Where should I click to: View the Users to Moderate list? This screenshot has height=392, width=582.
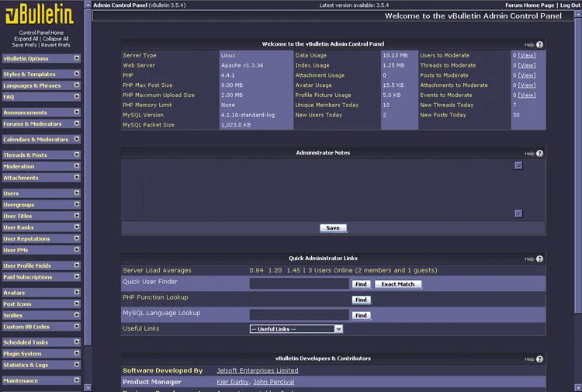click(527, 56)
